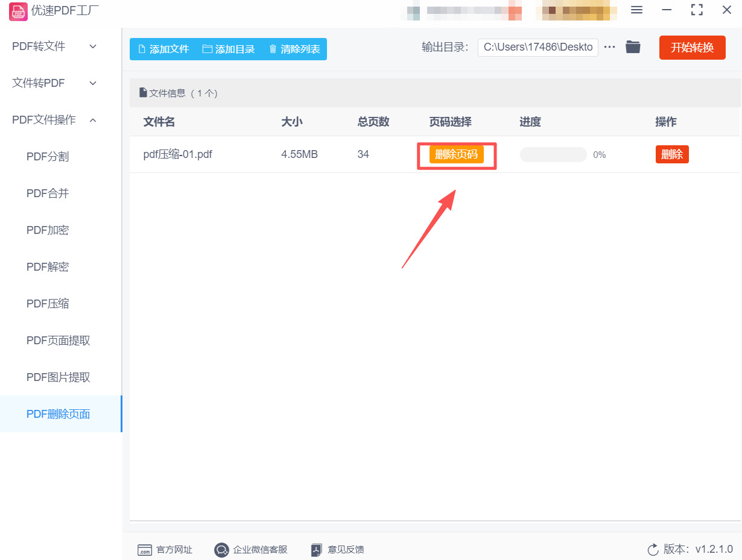Open the output directory options via ... button
The width and height of the screenshot is (742, 560).
(609, 46)
